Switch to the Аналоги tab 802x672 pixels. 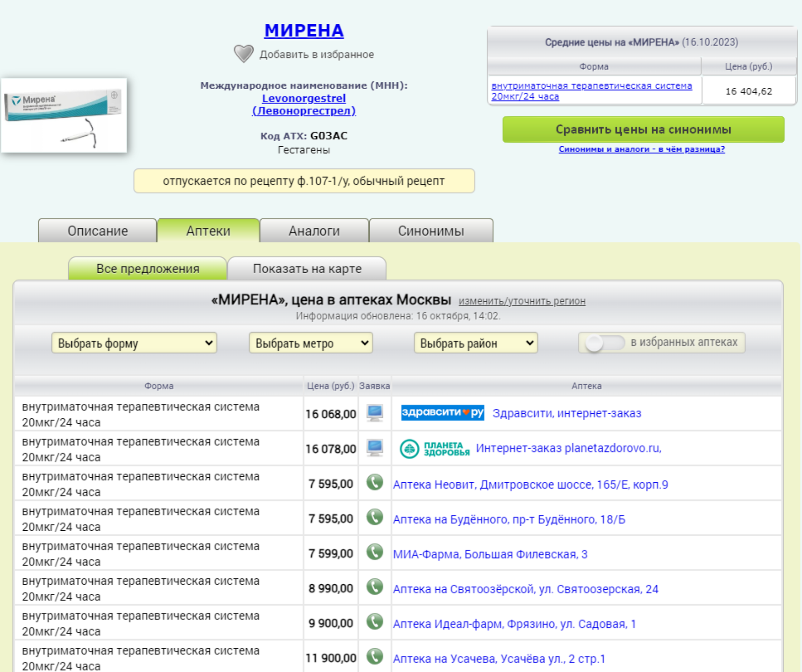pos(314,231)
